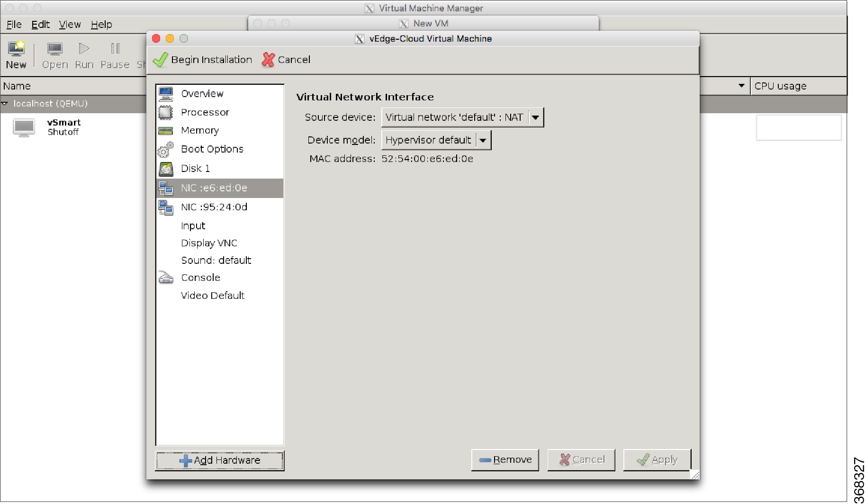
Task: Open the Console hardware settings
Action: coord(200,278)
